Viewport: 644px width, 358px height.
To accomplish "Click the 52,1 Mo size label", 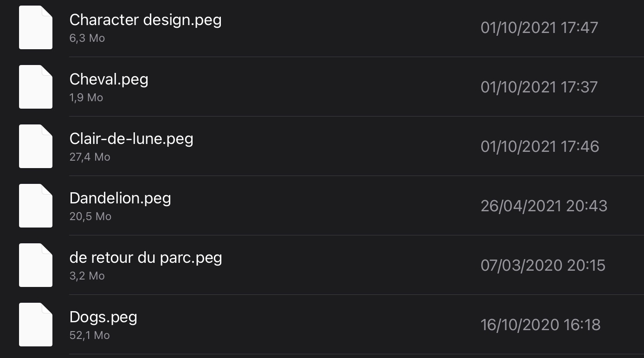I will pos(89,335).
